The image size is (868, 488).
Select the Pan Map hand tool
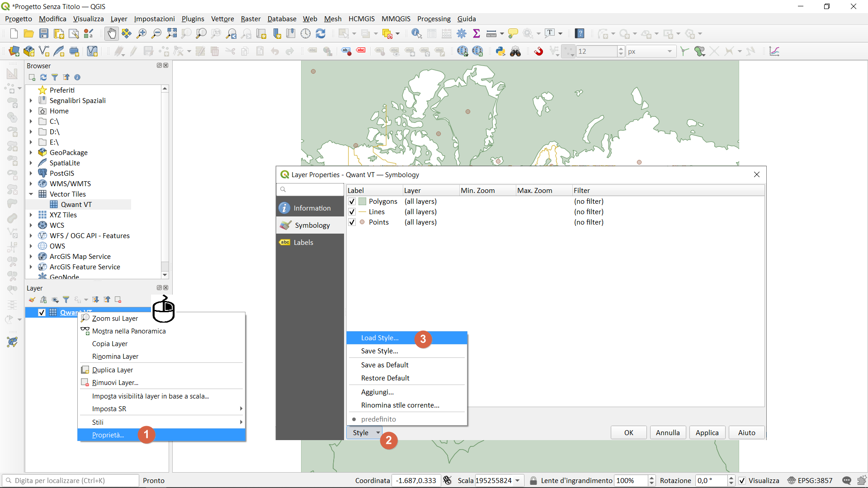[111, 33]
